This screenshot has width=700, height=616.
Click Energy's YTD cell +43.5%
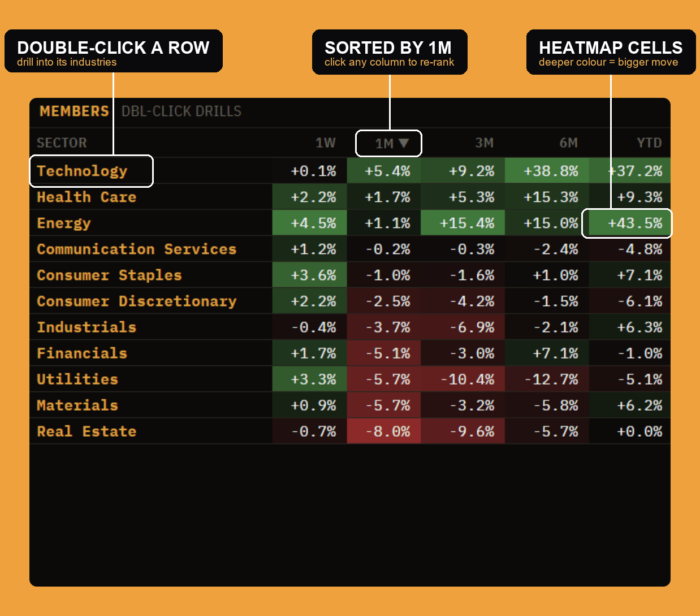630,223
